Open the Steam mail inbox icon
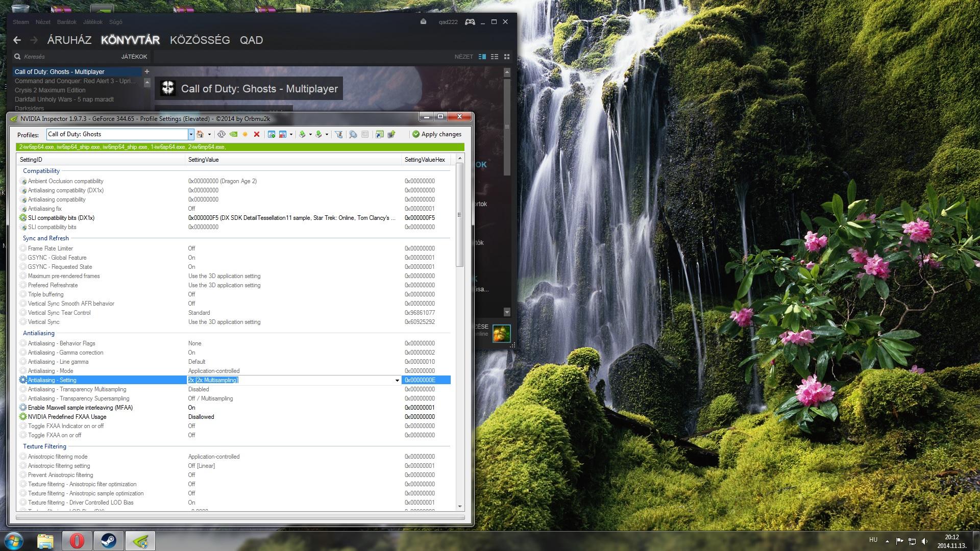 pyautogui.click(x=423, y=22)
